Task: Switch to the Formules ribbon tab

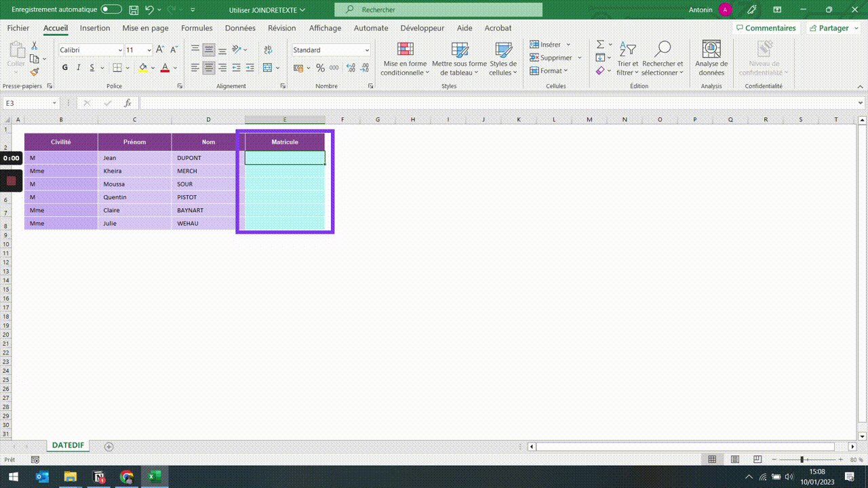Action: coord(196,28)
